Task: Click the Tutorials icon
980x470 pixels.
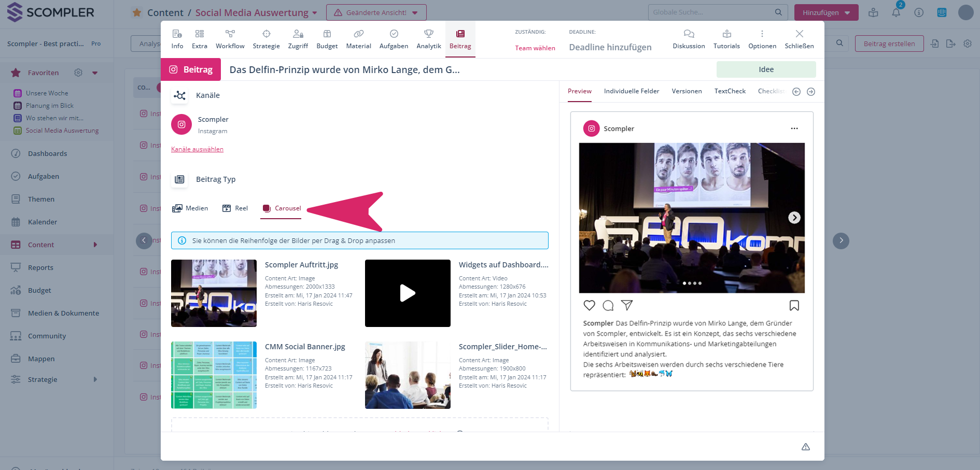Action: click(726, 34)
